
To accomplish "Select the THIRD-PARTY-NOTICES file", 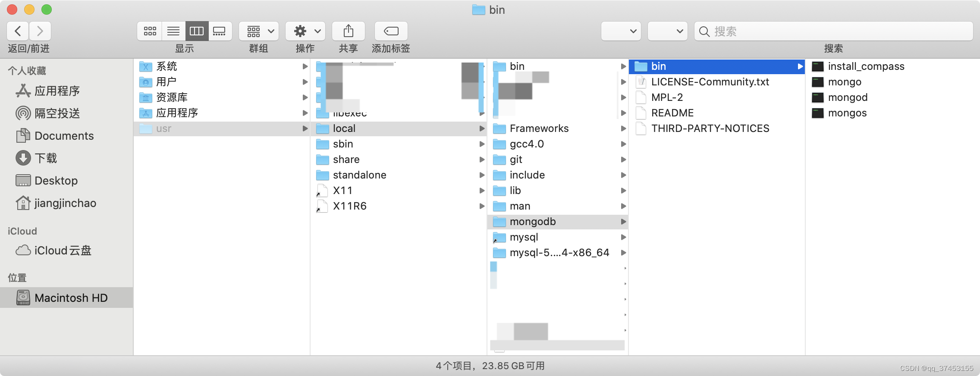I will pos(717,128).
